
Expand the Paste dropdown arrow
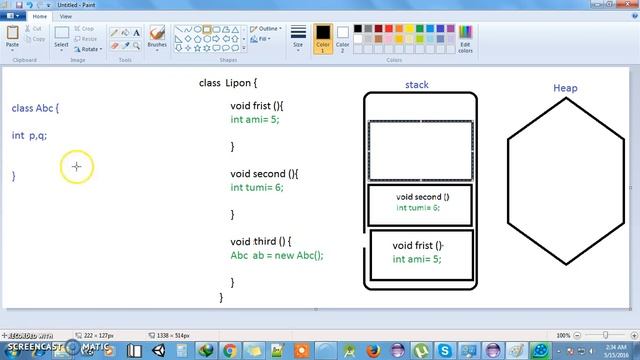click(x=13, y=50)
